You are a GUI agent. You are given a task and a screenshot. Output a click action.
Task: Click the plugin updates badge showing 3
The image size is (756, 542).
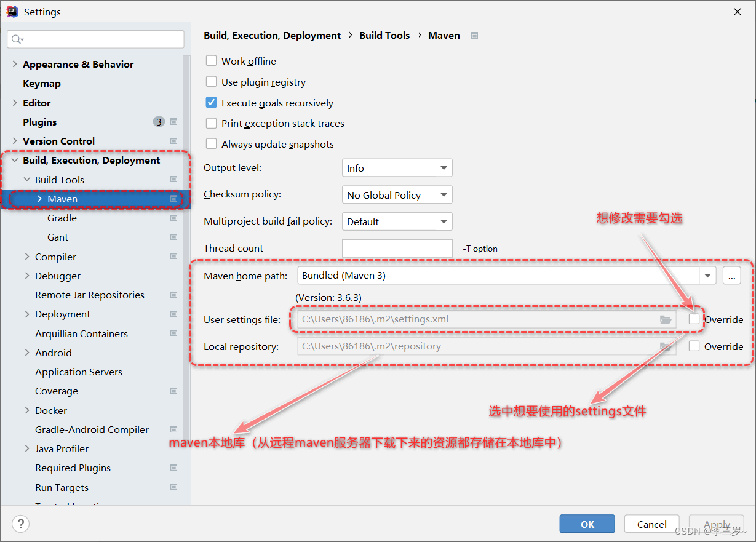tap(159, 122)
